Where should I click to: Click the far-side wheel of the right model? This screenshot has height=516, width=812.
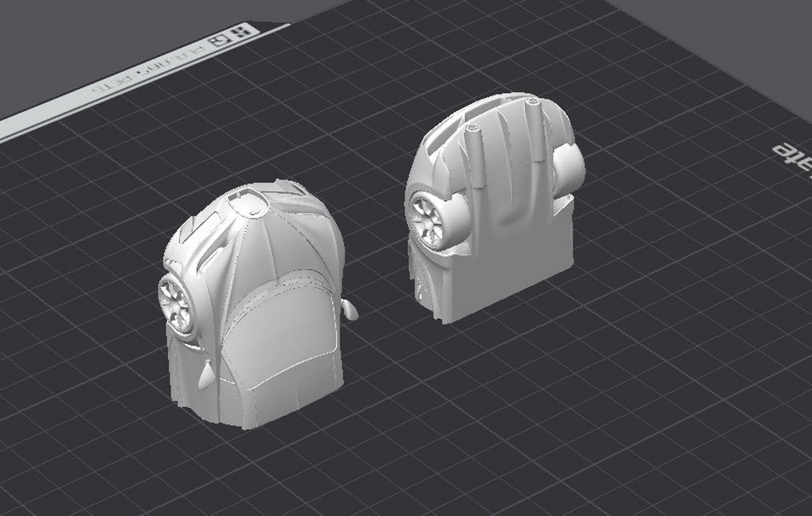(570, 166)
